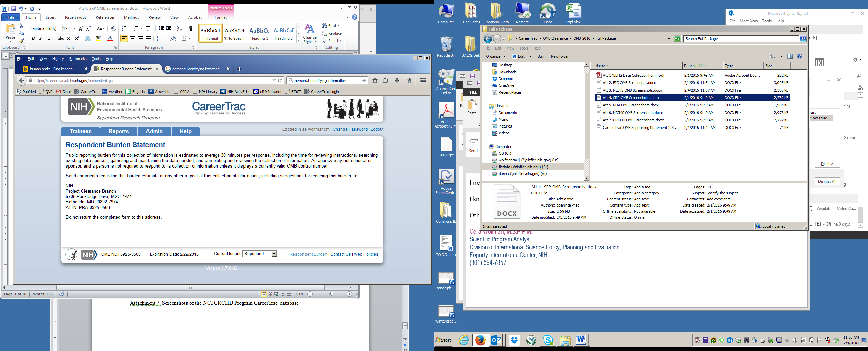Apply strikethrough in Word ribbon
The image size is (868, 351).
(x=61, y=38)
